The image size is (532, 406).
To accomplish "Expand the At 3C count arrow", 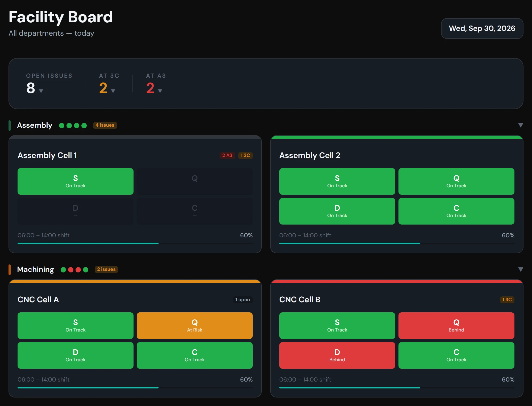I will point(113,91).
